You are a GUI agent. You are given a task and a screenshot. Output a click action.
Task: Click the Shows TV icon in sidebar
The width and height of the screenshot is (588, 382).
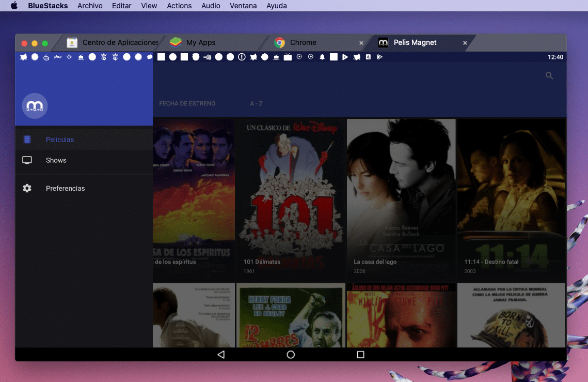tap(27, 160)
